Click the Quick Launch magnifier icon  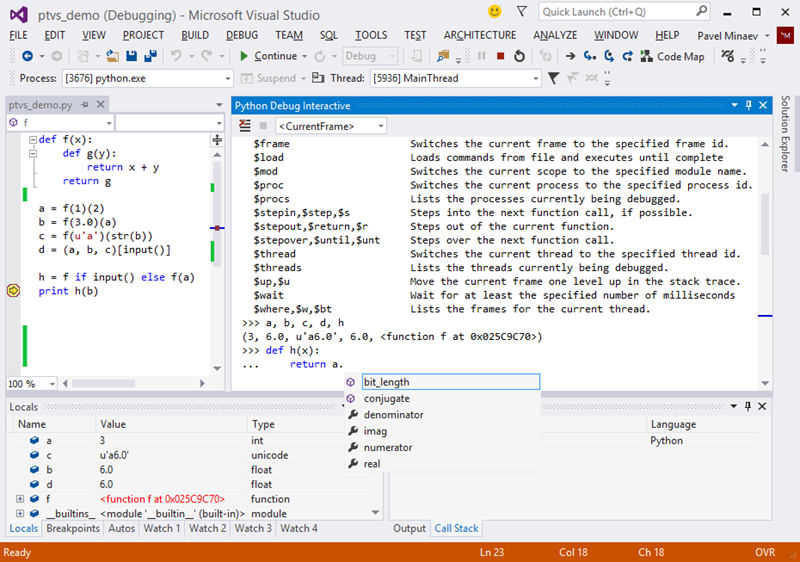(702, 11)
